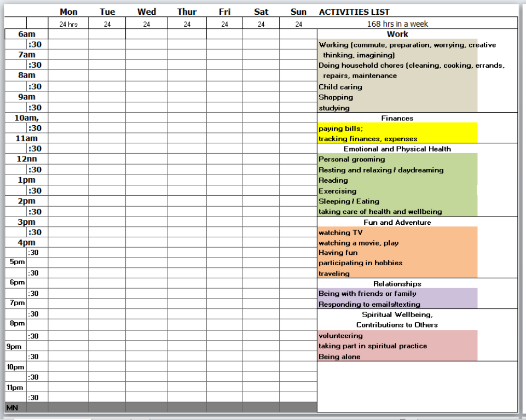Select the green 'Exercising' activity cell
The image size is (526, 420).
[x=338, y=191]
